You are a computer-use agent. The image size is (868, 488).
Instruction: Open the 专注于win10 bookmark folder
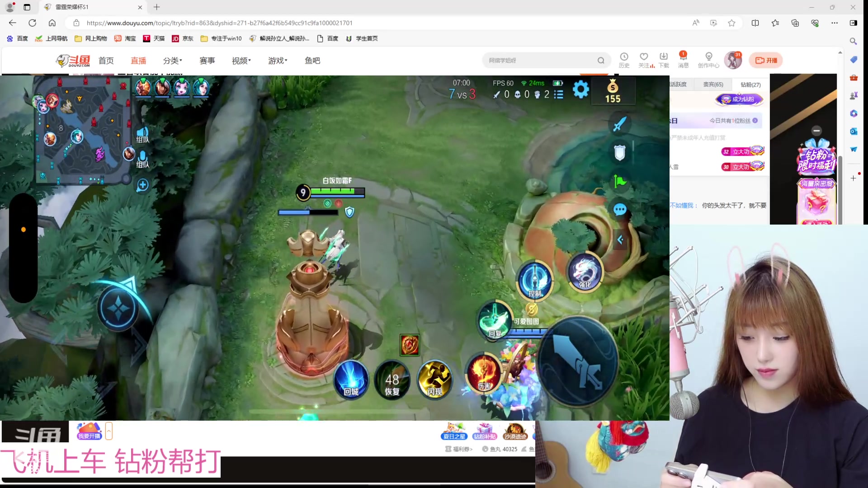[222, 38]
